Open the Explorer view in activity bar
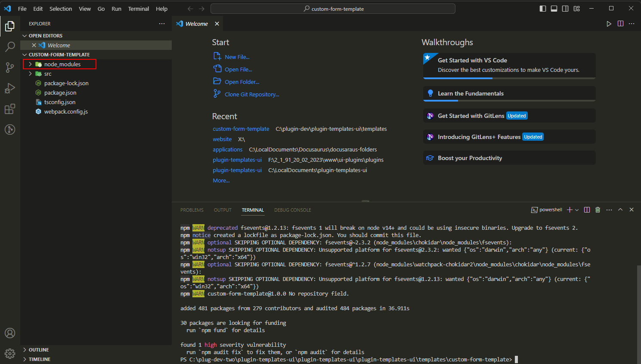The height and width of the screenshot is (364, 641). tap(10, 26)
